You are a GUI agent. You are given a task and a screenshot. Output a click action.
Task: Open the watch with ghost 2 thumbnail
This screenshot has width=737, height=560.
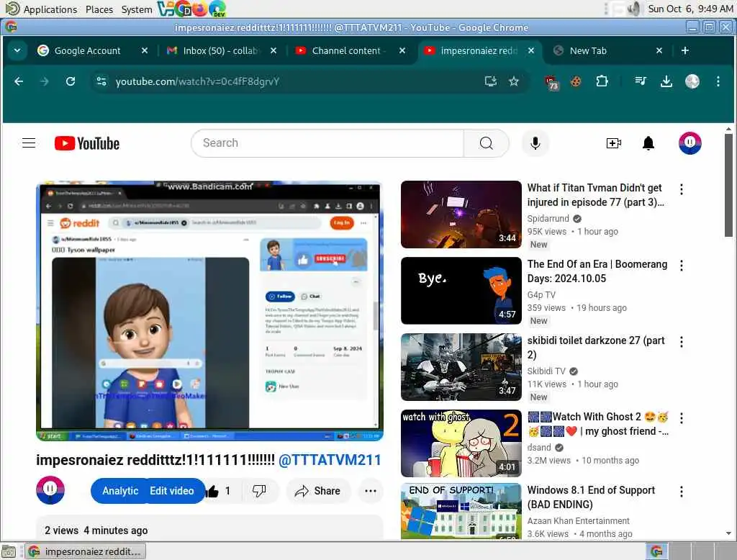coord(461,443)
